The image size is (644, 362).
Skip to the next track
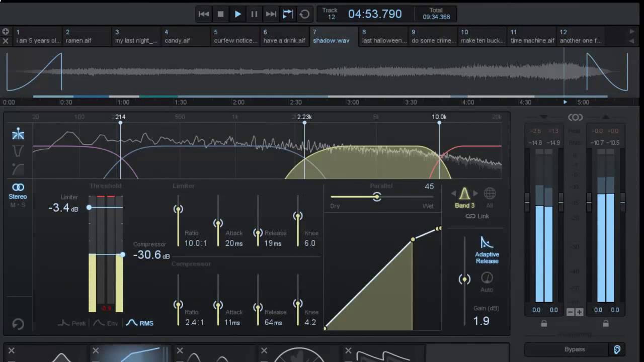271,14
